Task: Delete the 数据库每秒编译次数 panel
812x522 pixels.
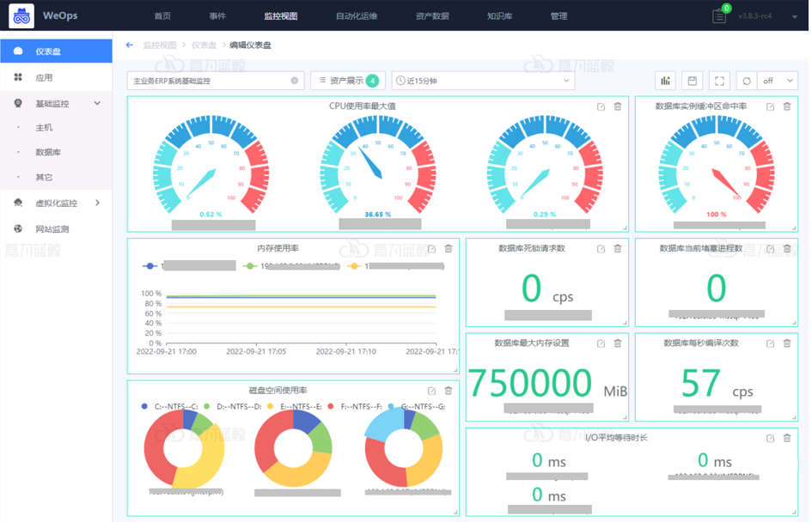Action: click(787, 343)
